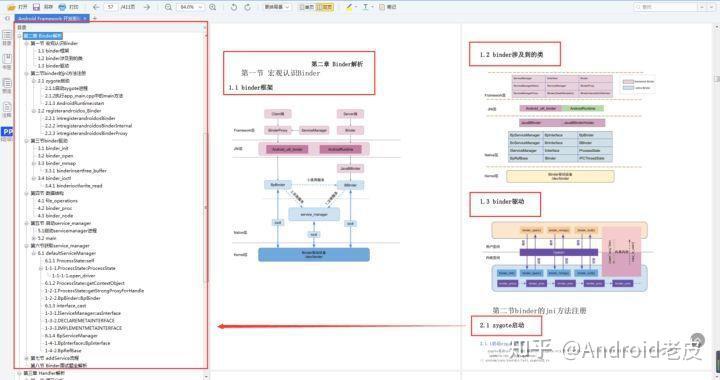
Task: Expand the 5.2 main outline node
Action: pos(34,238)
